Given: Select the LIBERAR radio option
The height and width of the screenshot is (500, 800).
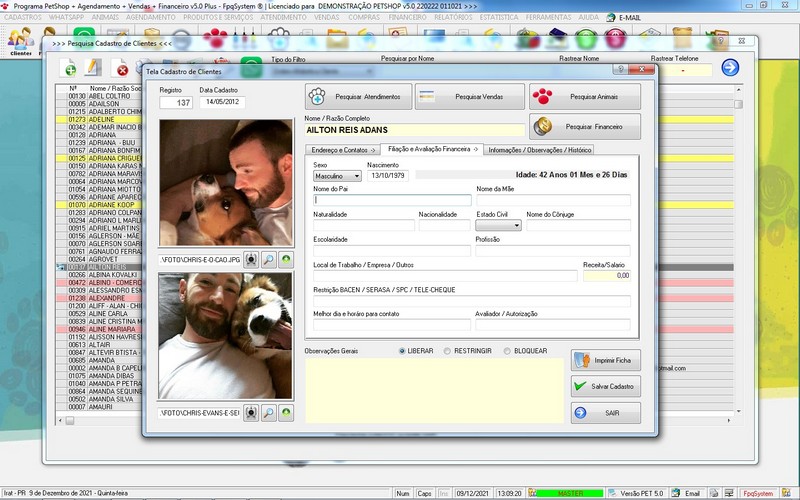Looking at the screenshot, I should coord(416,351).
